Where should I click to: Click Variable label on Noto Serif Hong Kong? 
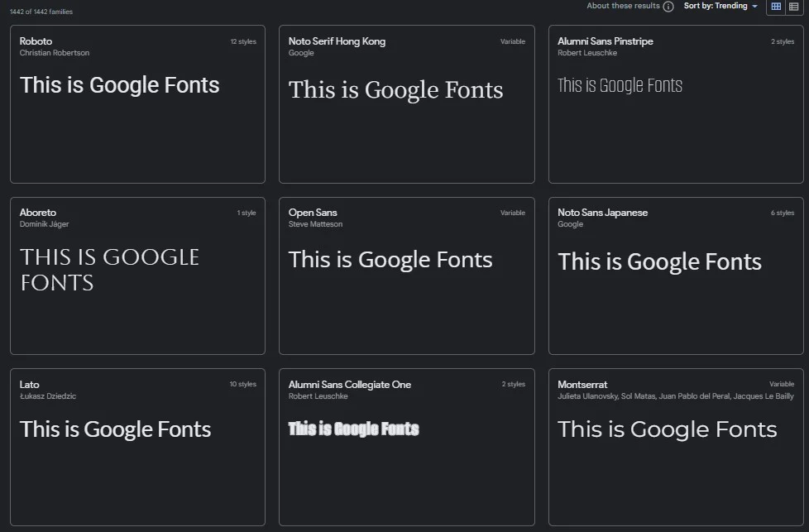coord(513,41)
